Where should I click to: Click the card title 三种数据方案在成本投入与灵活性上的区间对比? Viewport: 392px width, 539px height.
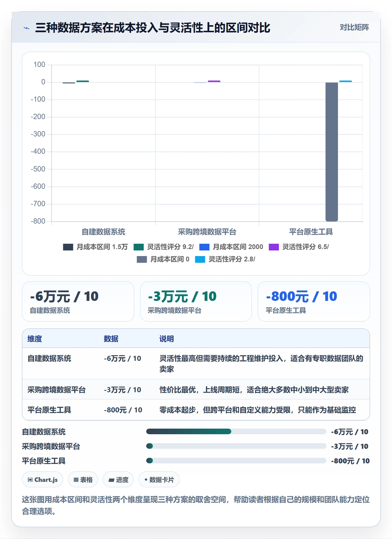pyautogui.click(x=153, y=28)
